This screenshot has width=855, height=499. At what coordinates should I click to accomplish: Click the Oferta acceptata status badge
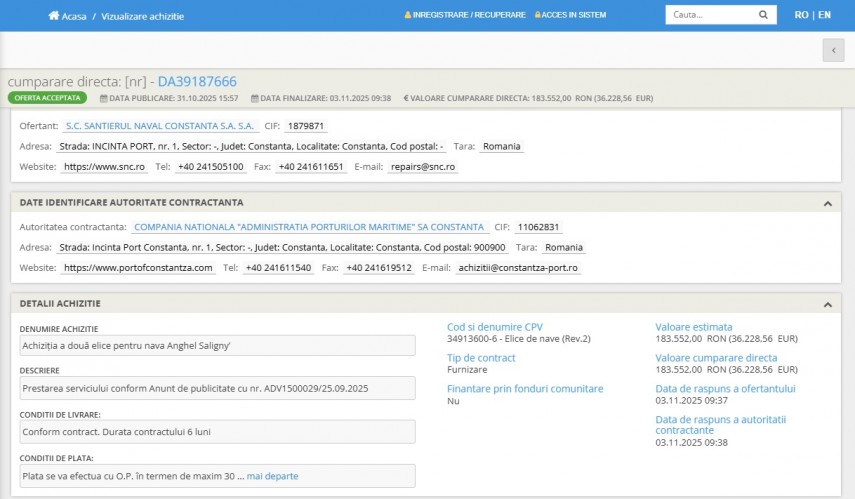click(x=49, y=98)
